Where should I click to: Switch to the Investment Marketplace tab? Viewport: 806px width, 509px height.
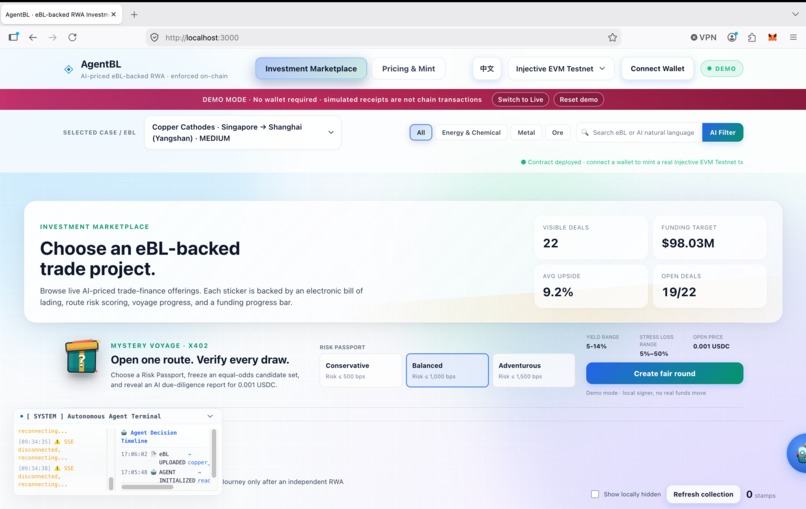pyautogui.click(x=311, y=68)
